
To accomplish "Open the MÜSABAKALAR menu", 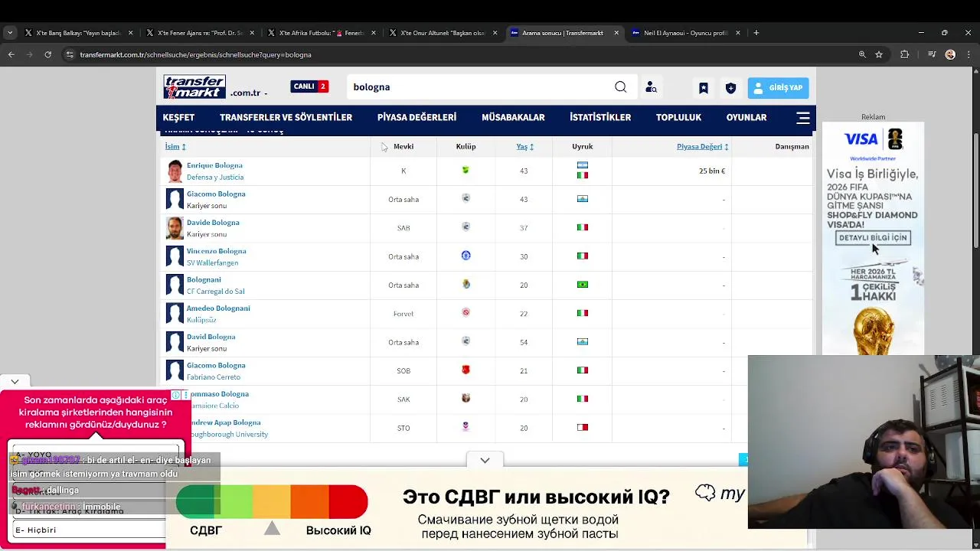I will coord(513,117).
